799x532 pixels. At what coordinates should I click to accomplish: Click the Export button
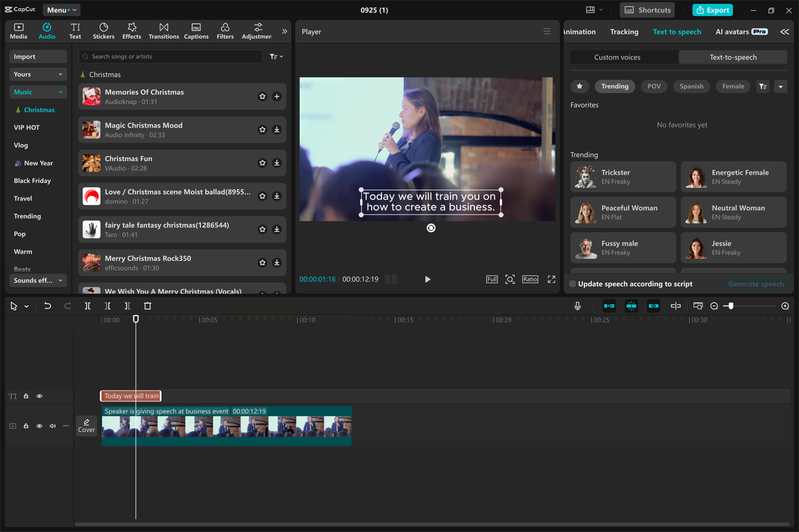tap(712, 10)
